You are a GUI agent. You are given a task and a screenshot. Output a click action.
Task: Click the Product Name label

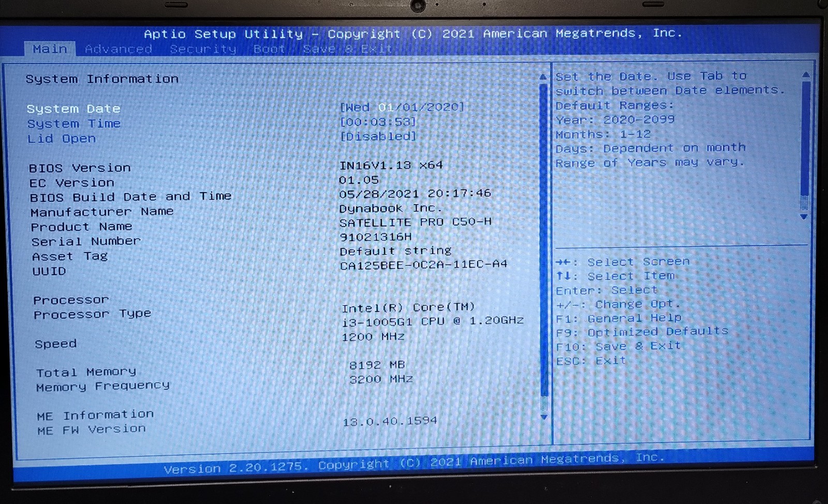click(x=81, y=227)
